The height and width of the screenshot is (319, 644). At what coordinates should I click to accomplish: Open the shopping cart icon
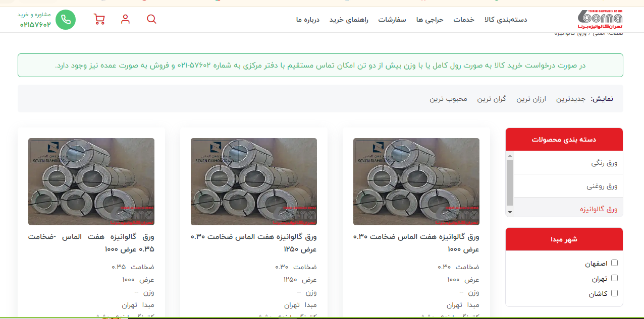point(99,19)
